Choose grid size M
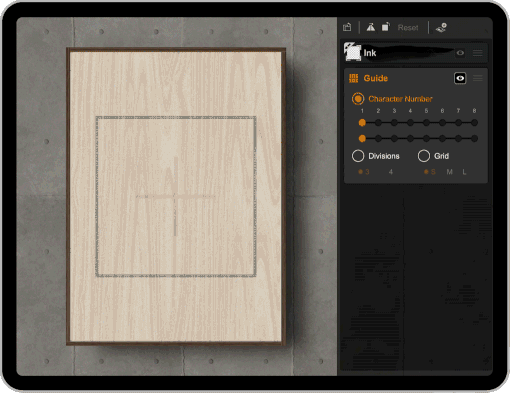 tap(449, 172)
